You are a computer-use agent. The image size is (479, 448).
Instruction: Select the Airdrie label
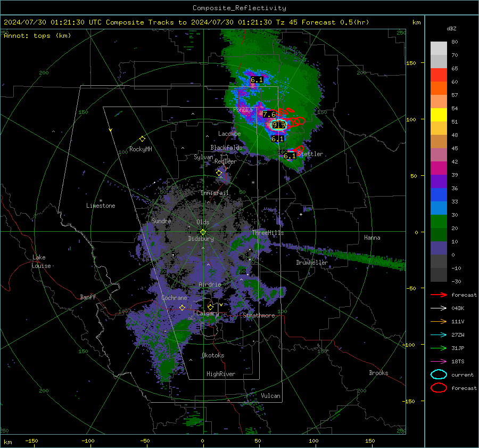(210, 284)
